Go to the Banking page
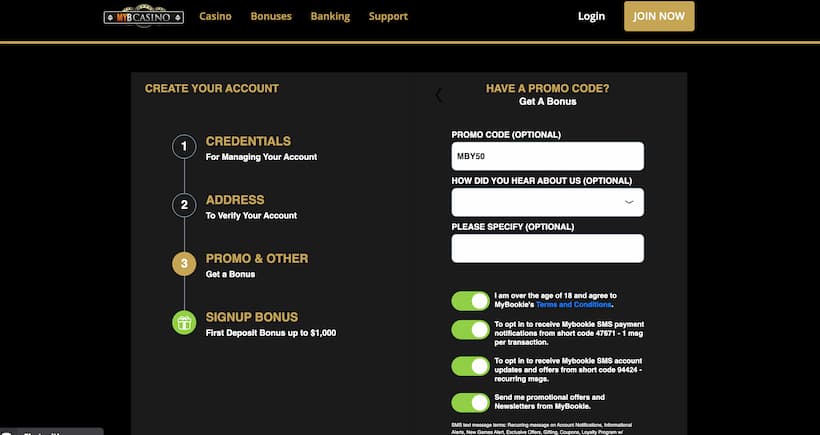The image size is (820, 435). click(330, 16)
